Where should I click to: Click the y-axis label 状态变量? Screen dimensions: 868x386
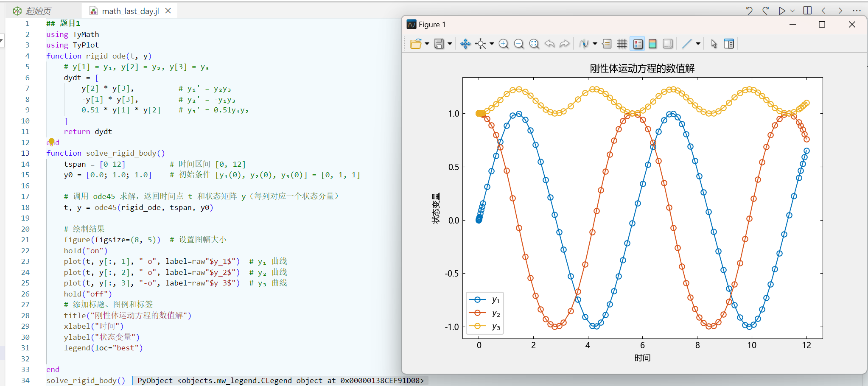click(436, 208)
